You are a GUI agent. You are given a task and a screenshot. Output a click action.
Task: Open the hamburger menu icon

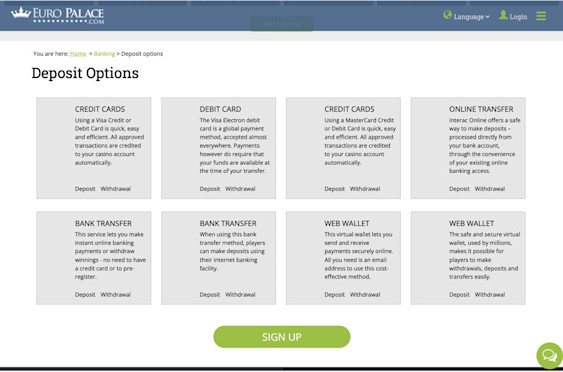[x=541, y=16]
